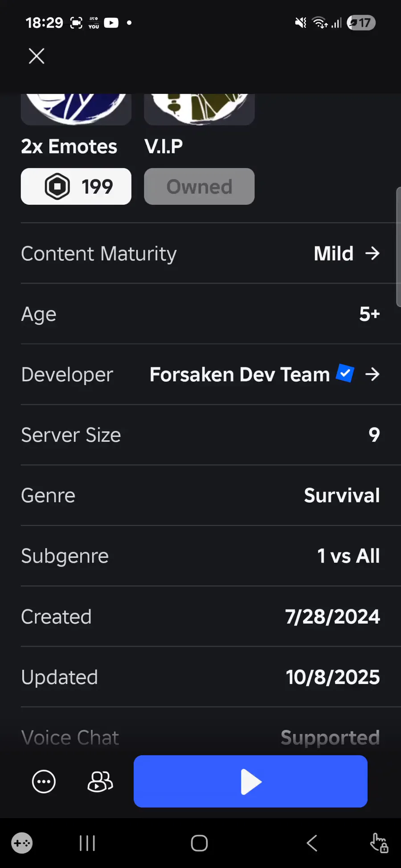Viewport: 401px width, 868px height.
Task: Tap the Android recent apps button
Action: [x=87, y=843]
